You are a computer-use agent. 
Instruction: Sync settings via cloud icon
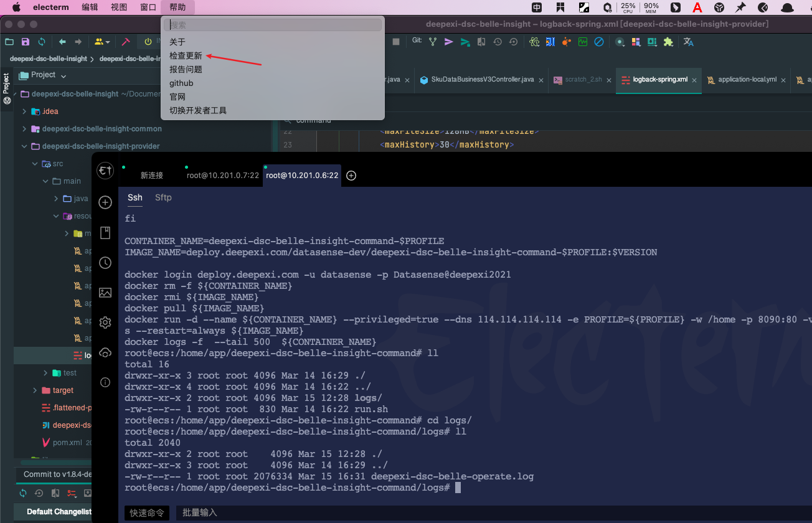[105, 352]
